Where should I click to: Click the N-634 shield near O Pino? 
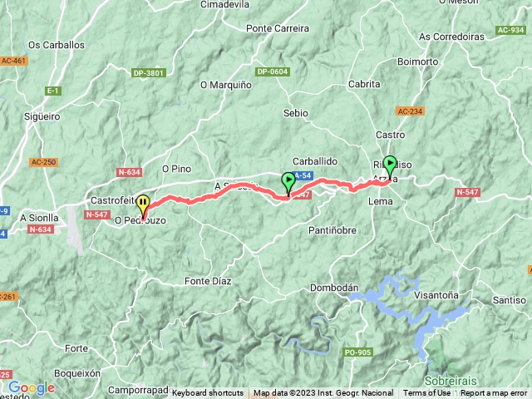130,172
